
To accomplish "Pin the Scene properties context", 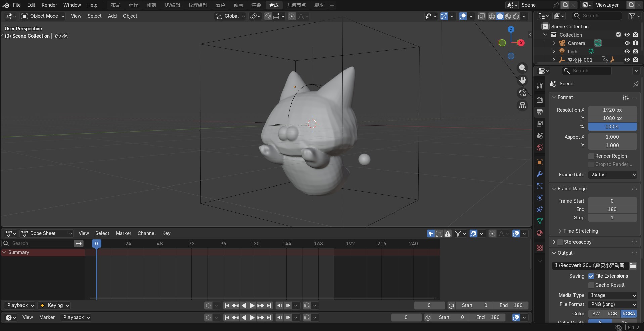I will pos(636,84).
